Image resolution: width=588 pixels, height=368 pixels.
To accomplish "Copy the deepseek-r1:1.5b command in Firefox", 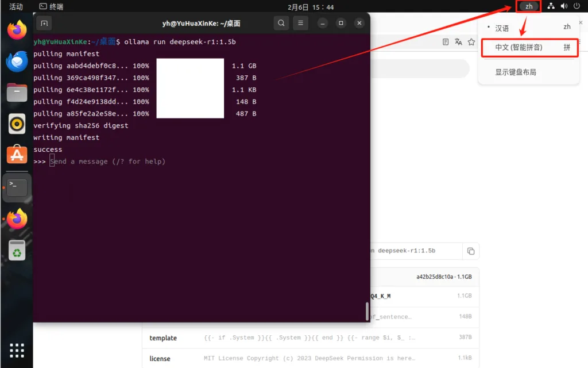I will pyautogui.click(x=471, y=251).
